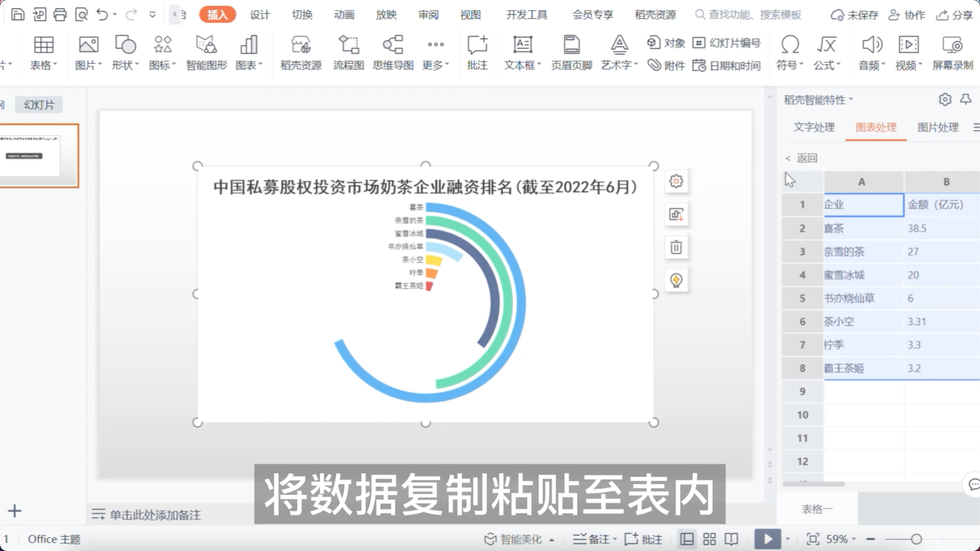Open the panel overflow menu icon
The width and height of the screenshot is (980, 551).
tap(976, 128)
